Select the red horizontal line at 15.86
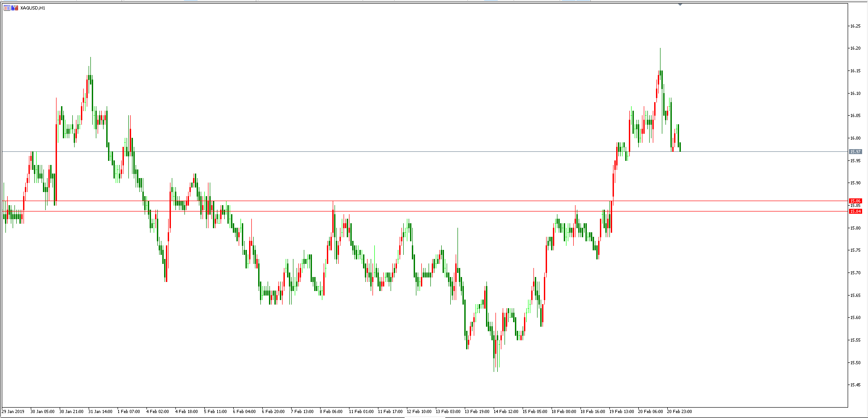Viewport: 868px width, 418px height. tap(425, 201)
